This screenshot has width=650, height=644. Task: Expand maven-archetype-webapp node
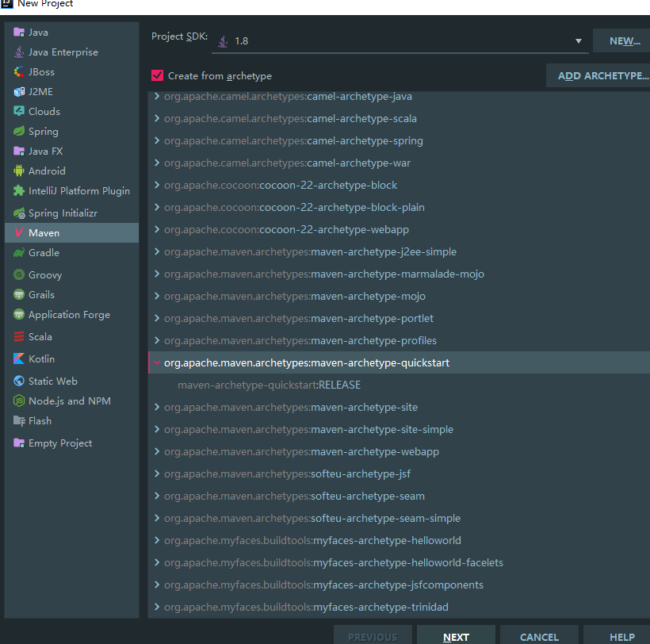click(157, 451)
